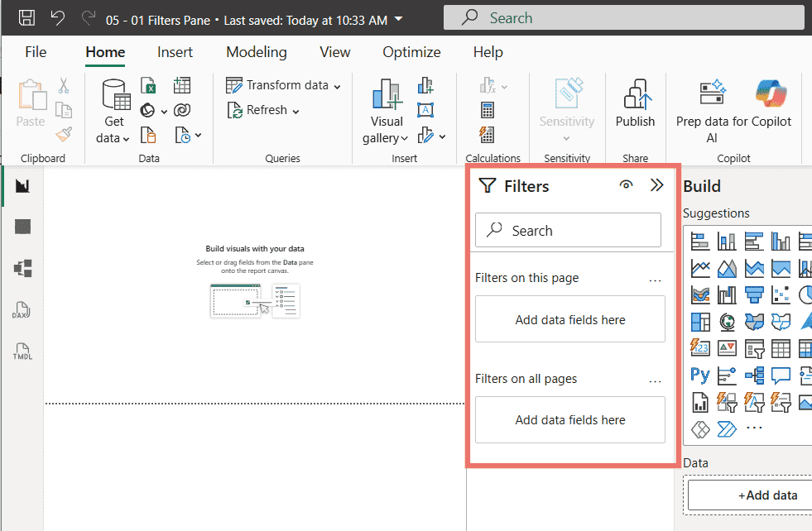Open the Modeling ribbon tab
The image size is (812, 531).
(257, 52)
